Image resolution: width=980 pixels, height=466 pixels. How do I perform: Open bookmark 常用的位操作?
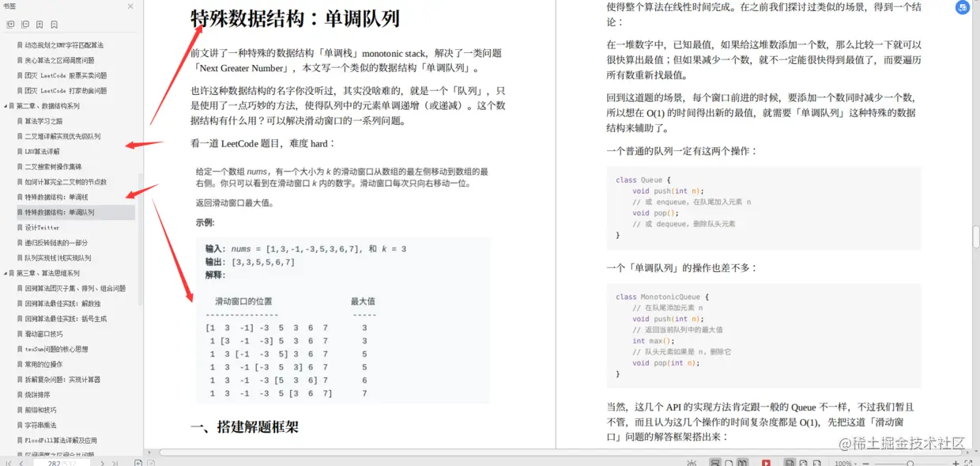coord(43,364)
